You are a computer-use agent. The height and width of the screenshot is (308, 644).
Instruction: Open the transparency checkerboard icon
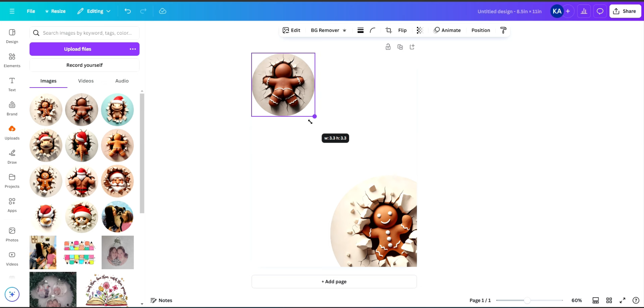419,30
